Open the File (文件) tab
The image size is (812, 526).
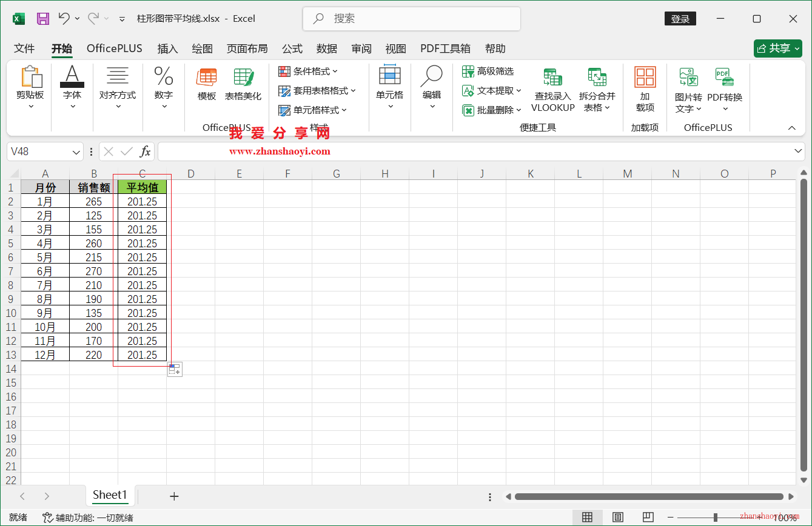point(24,48)
